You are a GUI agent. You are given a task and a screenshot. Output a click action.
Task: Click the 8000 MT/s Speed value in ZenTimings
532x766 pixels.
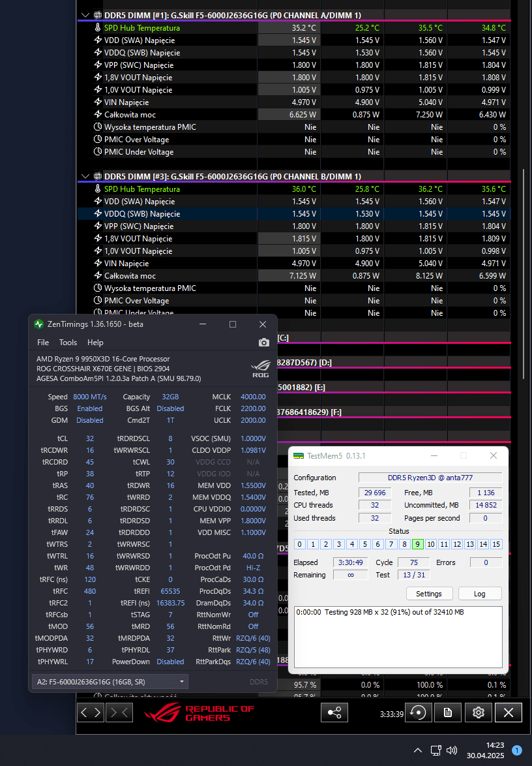[90, 397]
